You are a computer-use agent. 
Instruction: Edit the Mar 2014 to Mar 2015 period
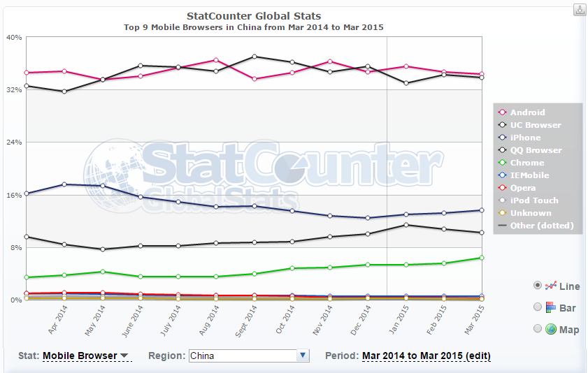(426, 356)
